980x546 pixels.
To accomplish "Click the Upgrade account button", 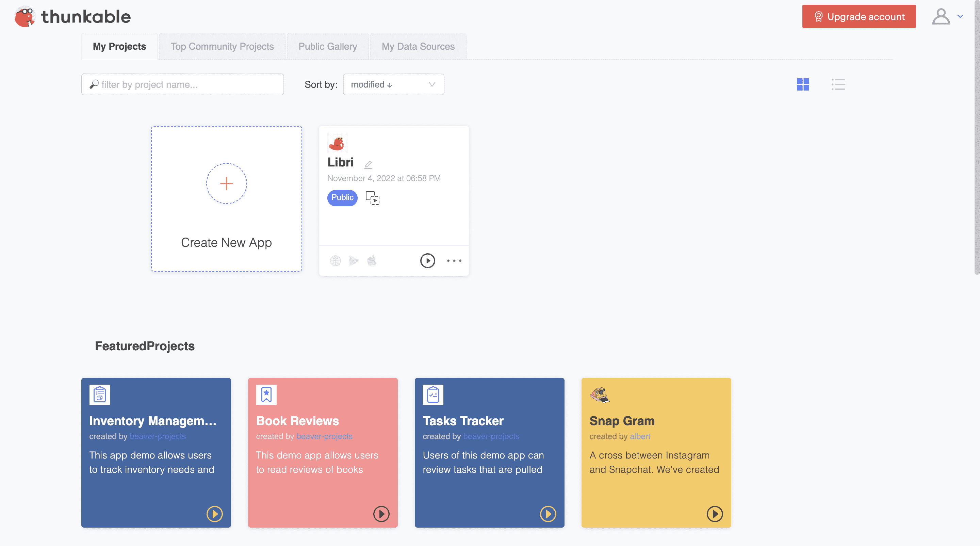I will coord(859,16).
